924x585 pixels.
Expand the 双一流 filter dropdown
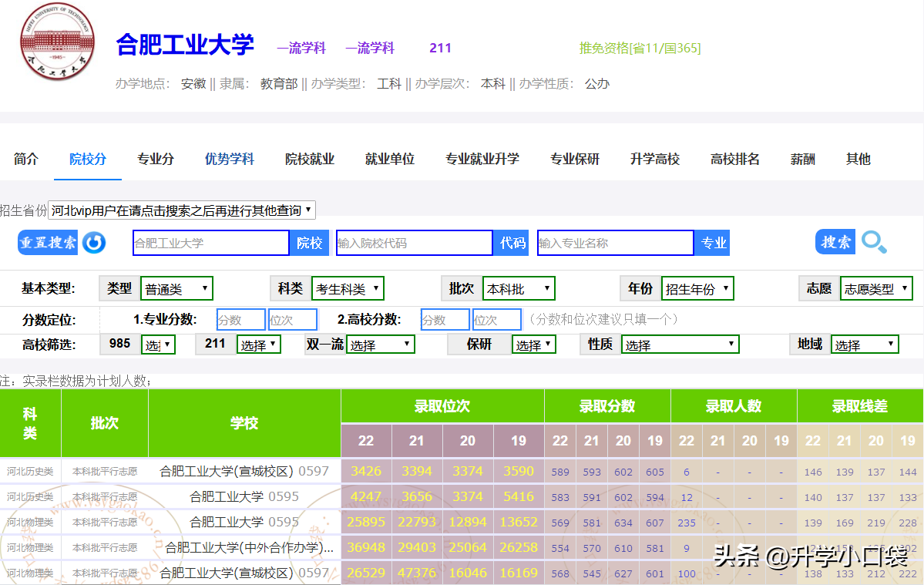[x=381, y=345]
